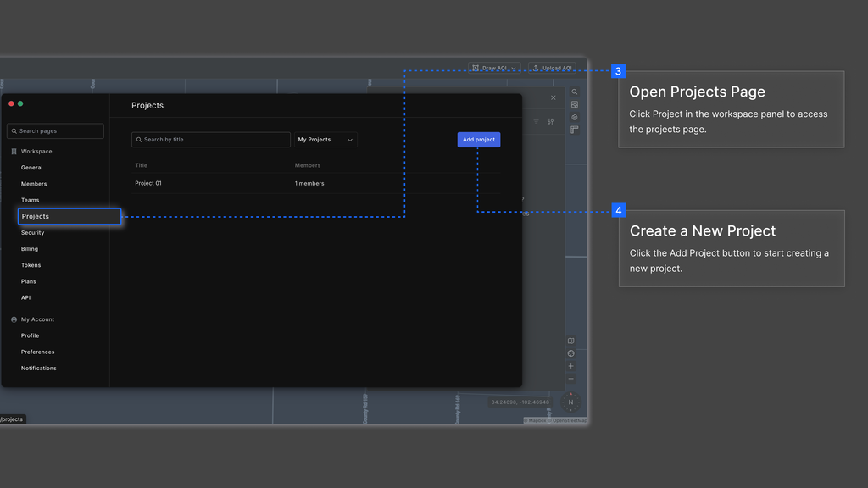Open the My Projects filter dropdown
Screen dimensions: 868x488
tap(325, 140)
